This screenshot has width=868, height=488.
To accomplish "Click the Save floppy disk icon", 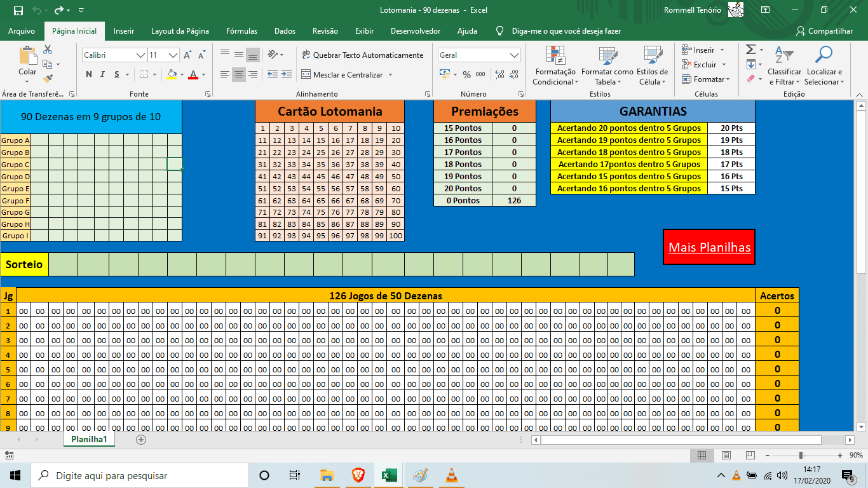I will pyautogui.click(x=18, y=10).
